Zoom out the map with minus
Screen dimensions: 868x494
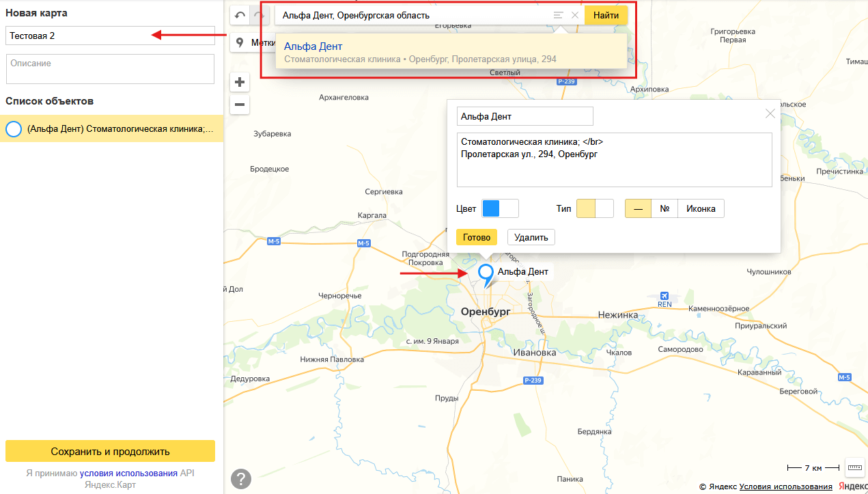pyautogui.click(x=240, y=105)
